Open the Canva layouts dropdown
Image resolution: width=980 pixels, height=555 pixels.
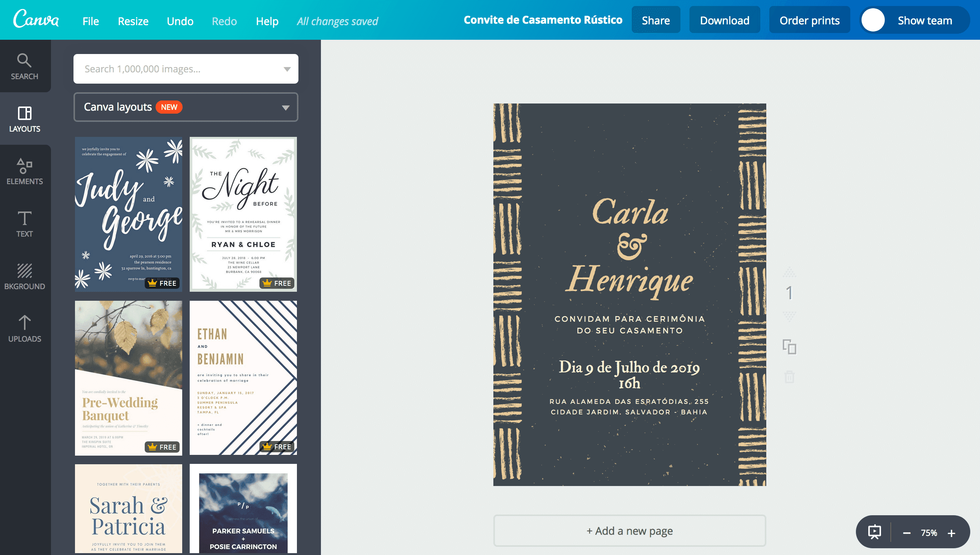pyautogui.click(x=186, y=107)
